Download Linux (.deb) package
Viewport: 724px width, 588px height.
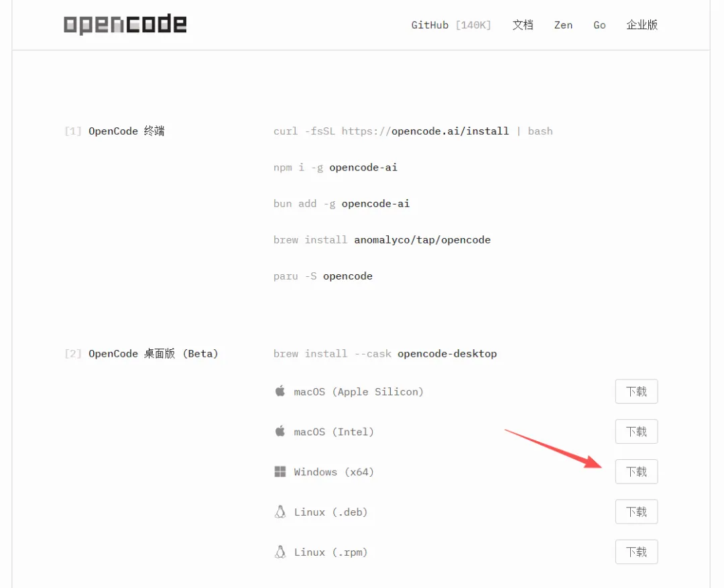636,512
